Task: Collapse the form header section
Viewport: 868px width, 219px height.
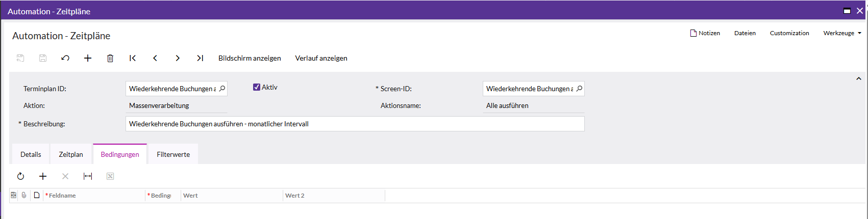Action: click(x=859, y=78)
